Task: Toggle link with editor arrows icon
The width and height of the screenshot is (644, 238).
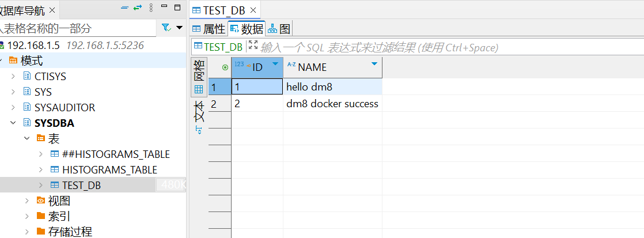Action: tap(138, 7)
